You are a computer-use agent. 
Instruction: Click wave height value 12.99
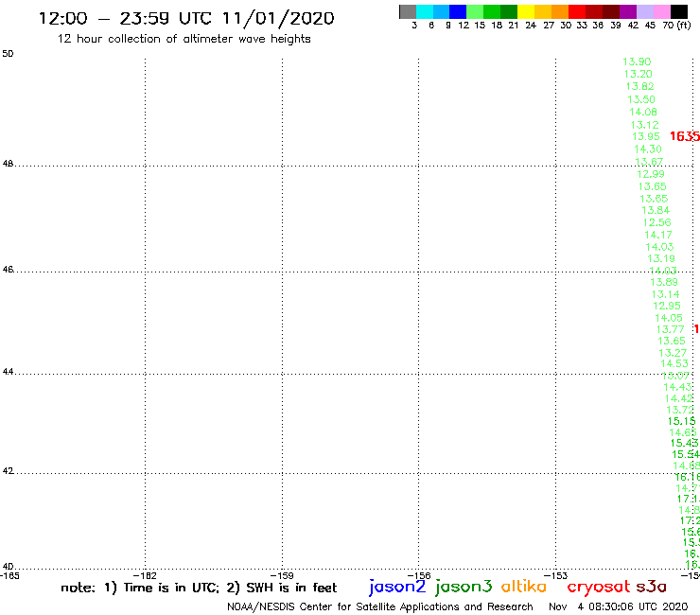(651, 174)
